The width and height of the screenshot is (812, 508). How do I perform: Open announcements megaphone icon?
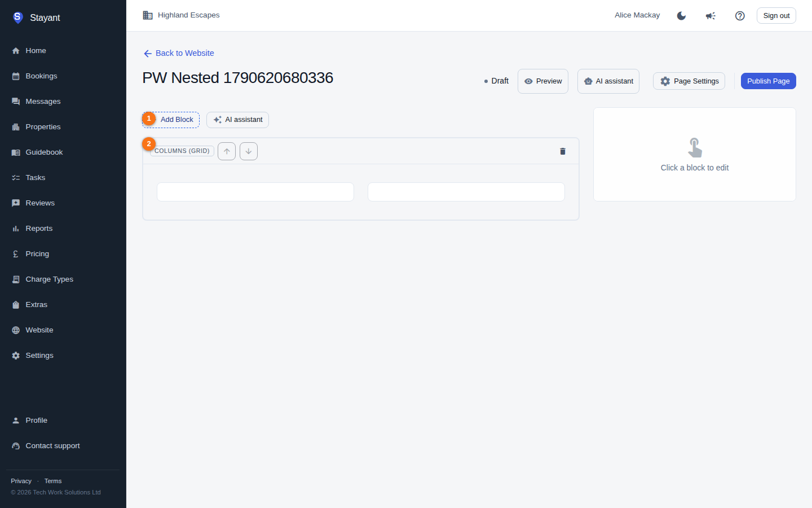point(710,16)
